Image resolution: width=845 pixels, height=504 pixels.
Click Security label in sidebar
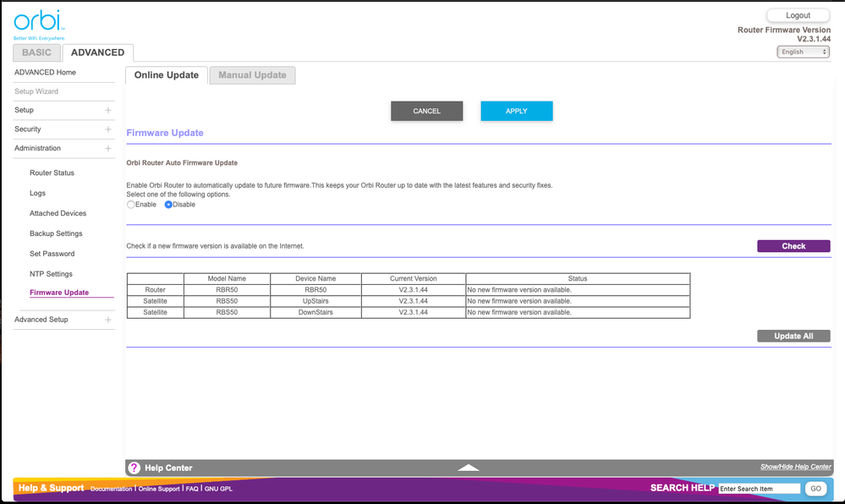tap(27, 129)
